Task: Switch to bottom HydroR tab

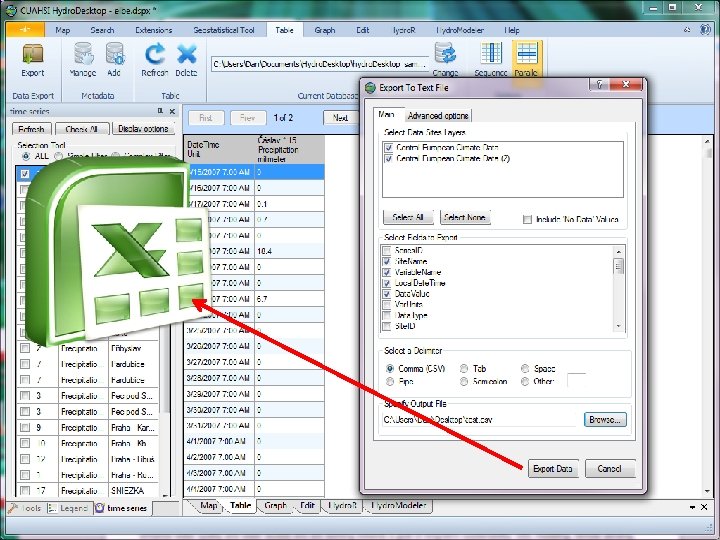Action: click(343, 506)
